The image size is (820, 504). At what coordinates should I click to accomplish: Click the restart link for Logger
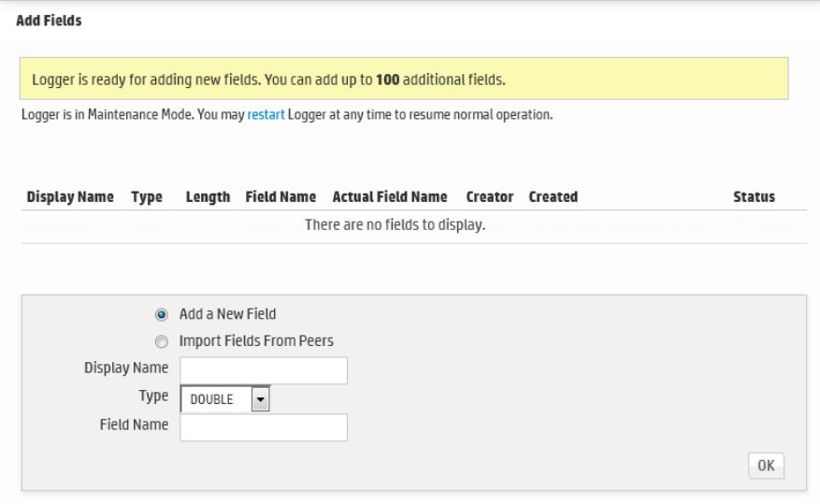(266, 115)
